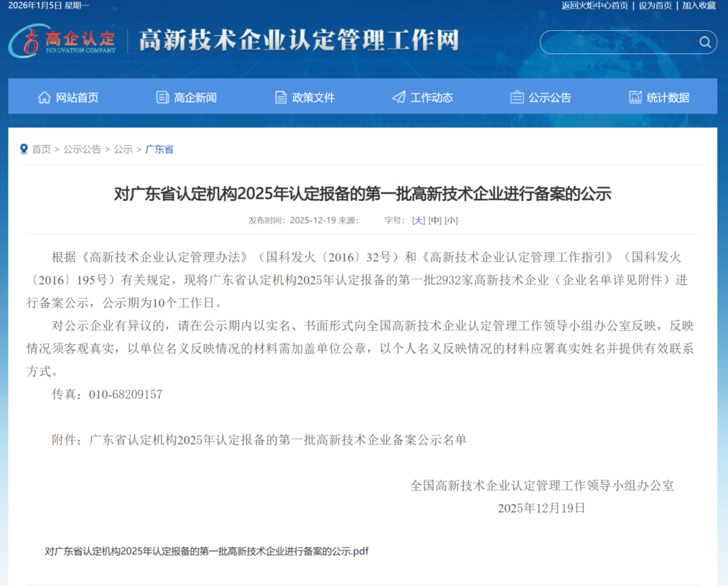Click 设为首页 link at top
The image size is (728, 586).
click(655, 5)
